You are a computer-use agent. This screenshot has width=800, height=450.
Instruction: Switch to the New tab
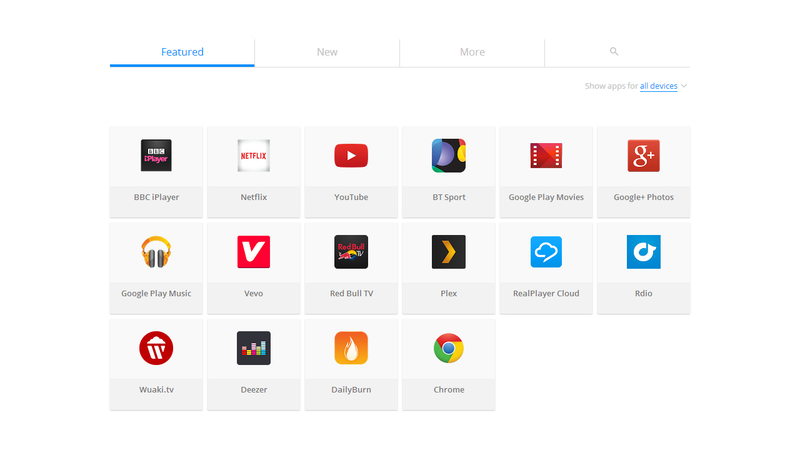pos(327,52)
